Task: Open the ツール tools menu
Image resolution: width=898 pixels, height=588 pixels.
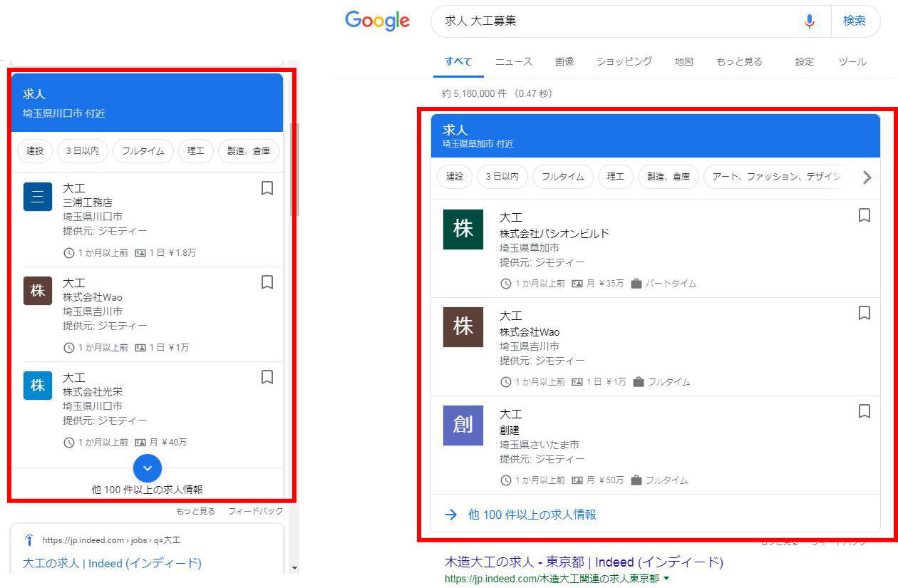Action: point(852,62)
